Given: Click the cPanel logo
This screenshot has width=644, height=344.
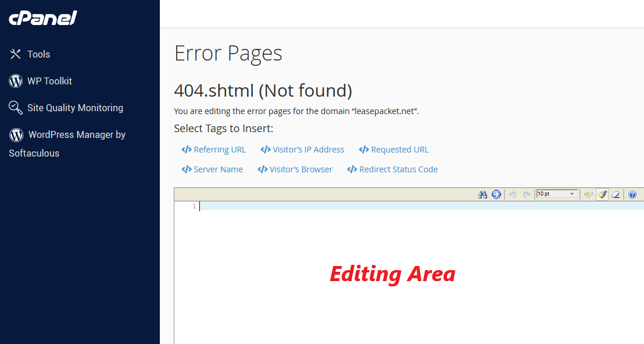Looking at the screenshot, I should tap(42, 18).
